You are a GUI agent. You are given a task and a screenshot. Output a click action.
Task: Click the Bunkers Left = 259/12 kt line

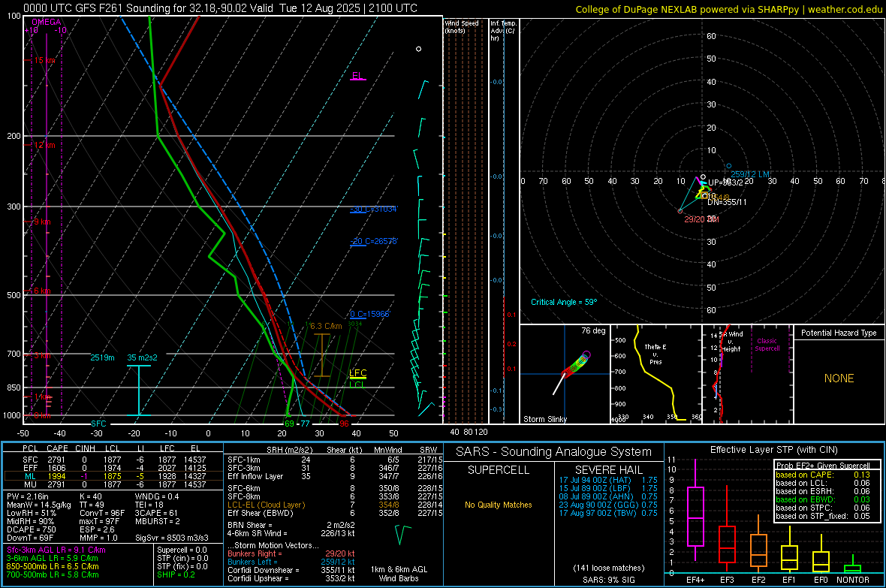291,562
